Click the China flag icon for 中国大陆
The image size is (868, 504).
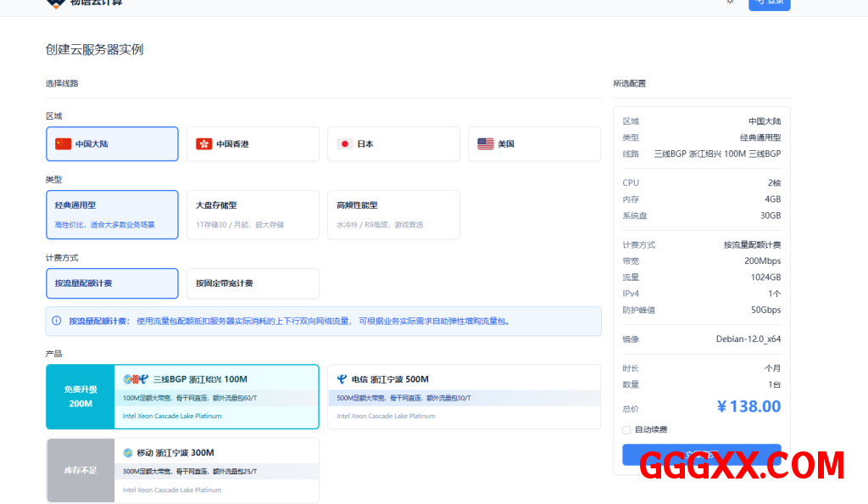click(x=64, y=144)
